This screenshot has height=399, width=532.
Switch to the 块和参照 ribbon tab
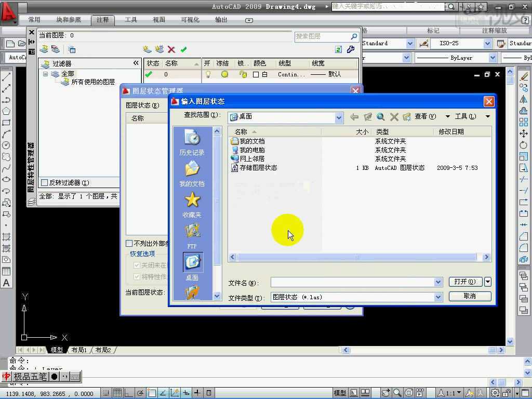[69, 20]
